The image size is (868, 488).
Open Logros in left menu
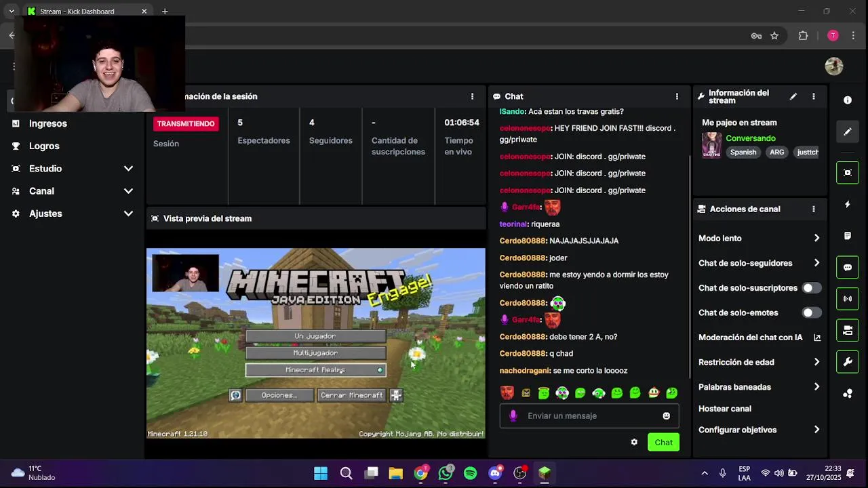click(x=44, y=146)
